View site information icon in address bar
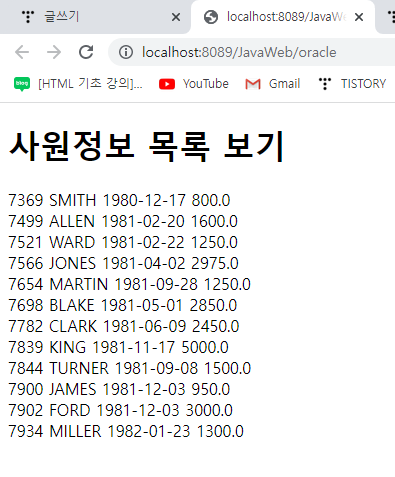The height and width of the screenshot is (477, 395). [x=126, y=52]
